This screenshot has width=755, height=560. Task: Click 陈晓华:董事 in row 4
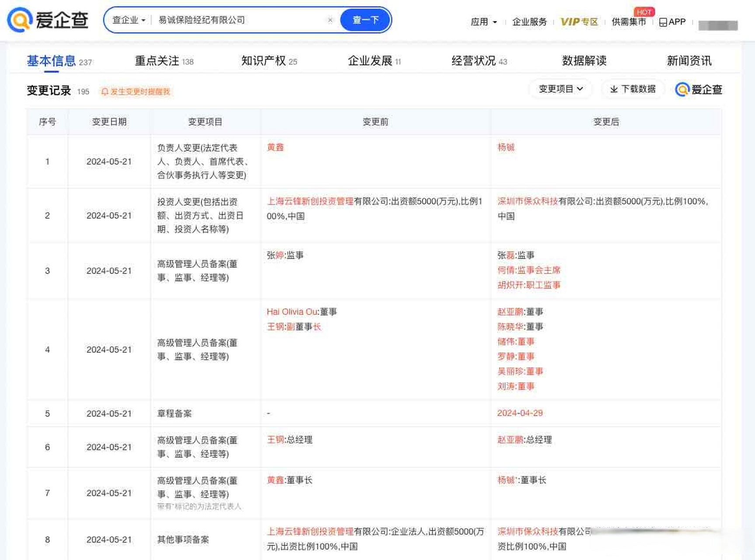coord(520,327)
